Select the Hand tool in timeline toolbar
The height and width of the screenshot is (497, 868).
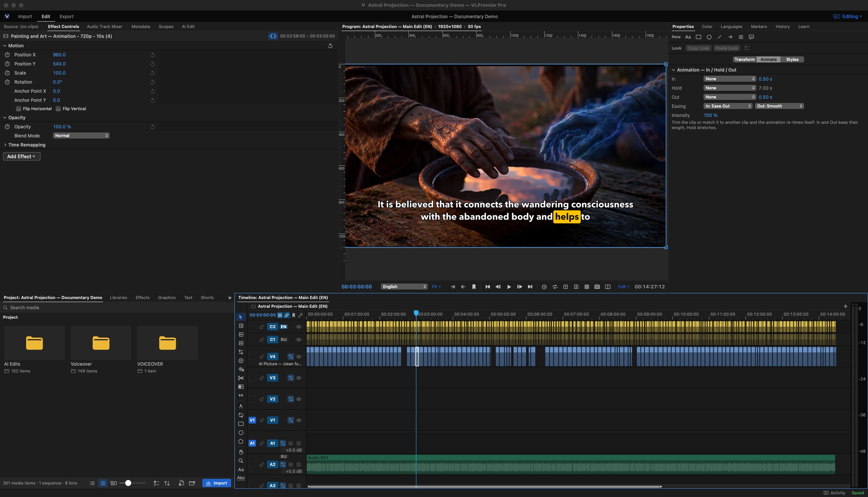click(x=241, y=452)
